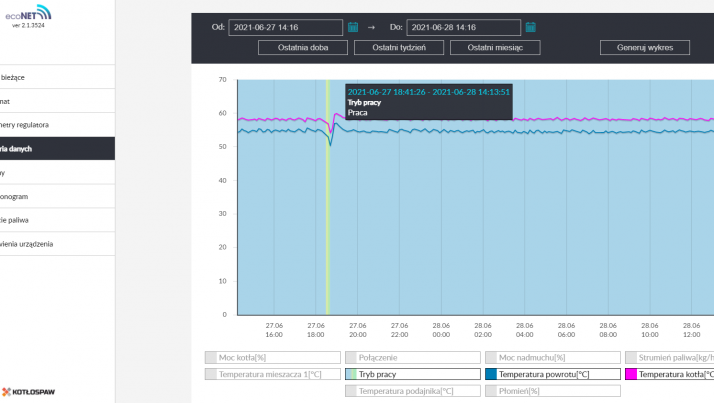Toggle Moc nadmuchu[%] series
Viewport: 714px width, 403px height.
(x=553, y=357)
